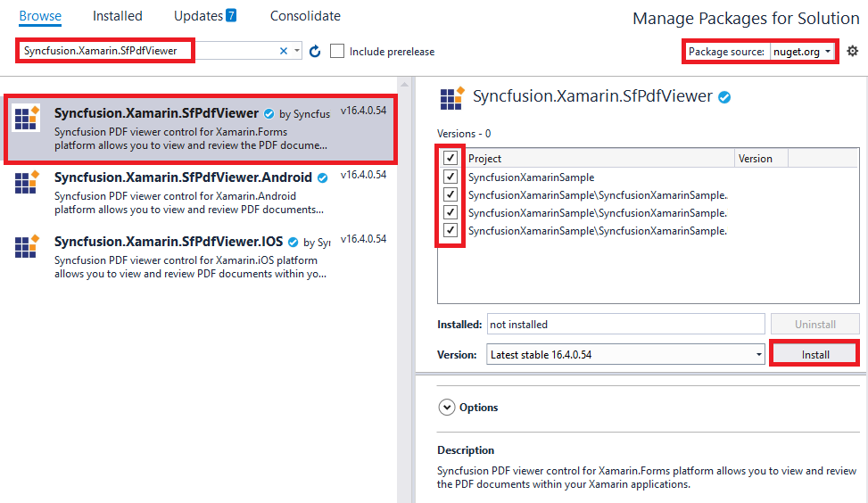Switch to the Browse tab
This screenshot has height=503, width=868.
click(x=40, y=16)
